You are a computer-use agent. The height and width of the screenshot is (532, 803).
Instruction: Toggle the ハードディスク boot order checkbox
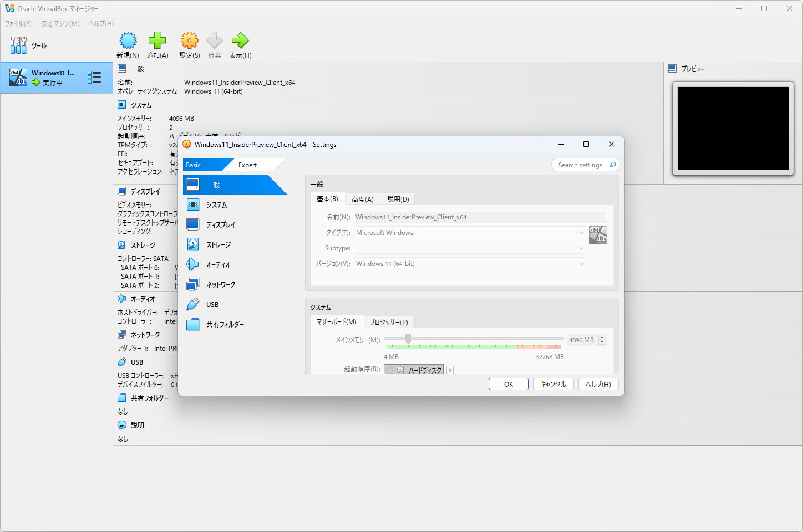point(390,370)
